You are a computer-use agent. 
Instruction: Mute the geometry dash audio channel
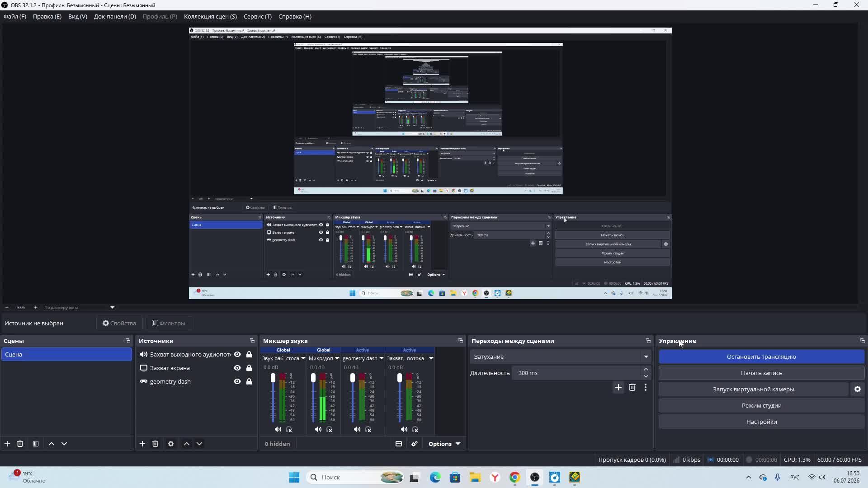(357, 429)
